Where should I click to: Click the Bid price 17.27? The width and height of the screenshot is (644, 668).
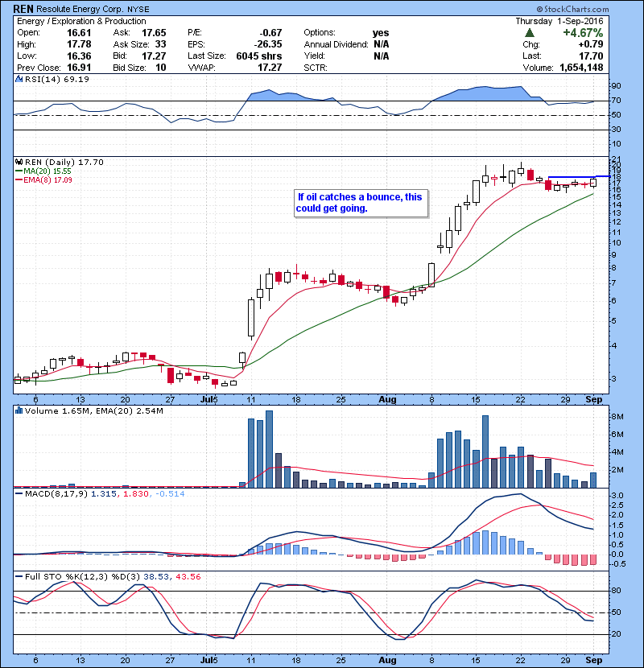[154, 56]
